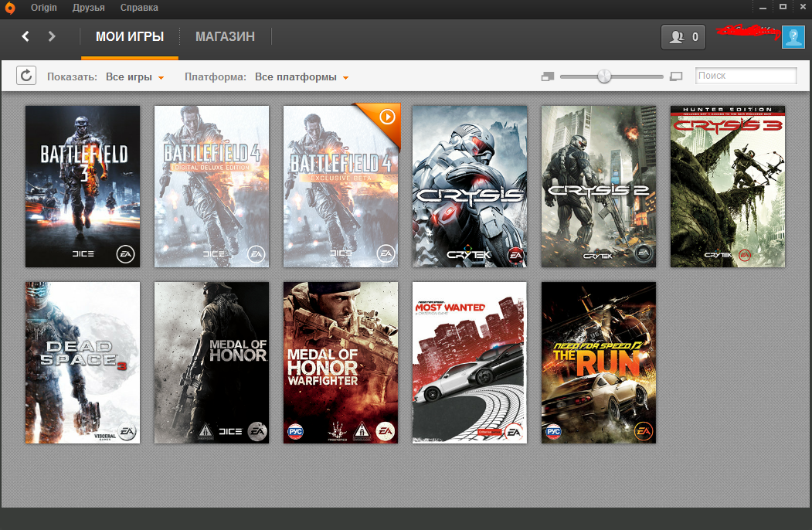Click the Поиск search field

[746, 76]
